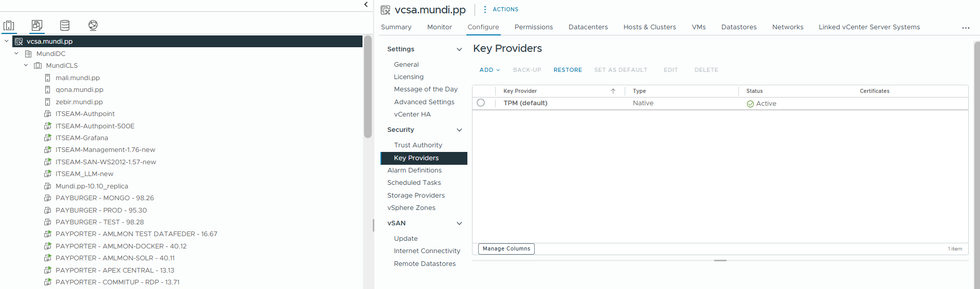
Task: Click the inventory tree vertical scrollbar
Action: [x=368, y=87]
